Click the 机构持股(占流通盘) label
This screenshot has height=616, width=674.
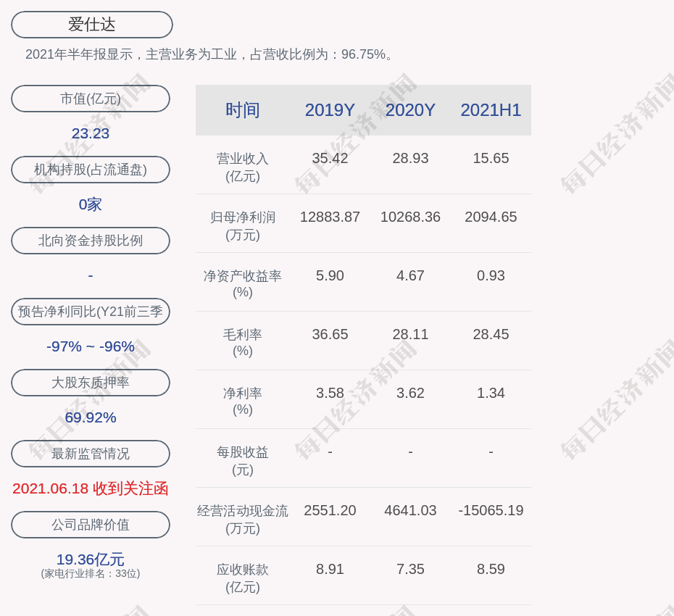click(x=91, y=170)
